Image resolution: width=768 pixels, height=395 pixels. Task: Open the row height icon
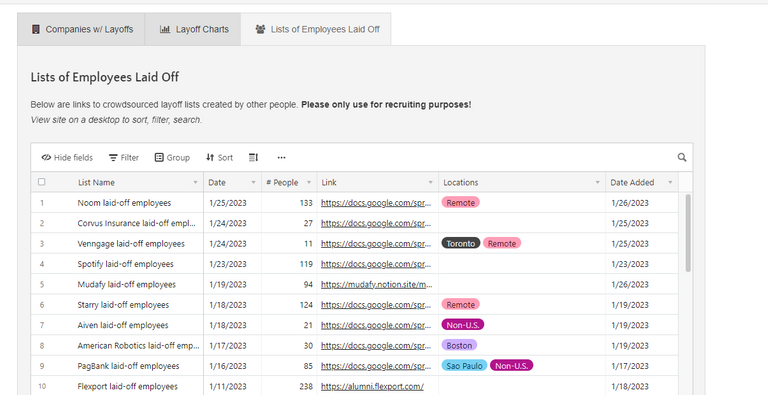(253, 157)
